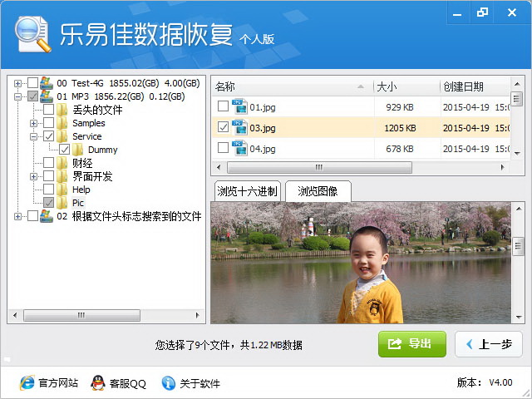Click the Pic folder icon
The image size is (532, 399).
click(62, 203)
